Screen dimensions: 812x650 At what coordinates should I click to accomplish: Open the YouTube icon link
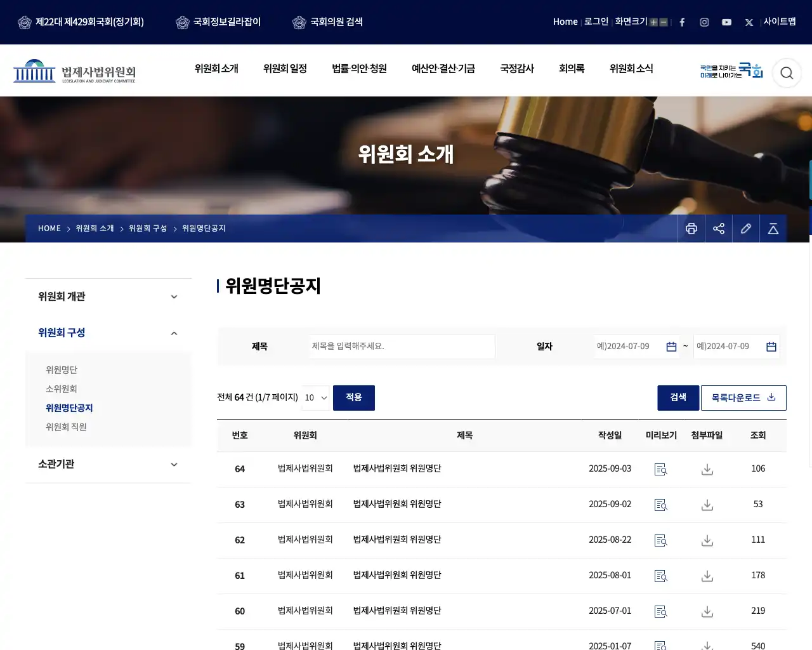(726, 22)
